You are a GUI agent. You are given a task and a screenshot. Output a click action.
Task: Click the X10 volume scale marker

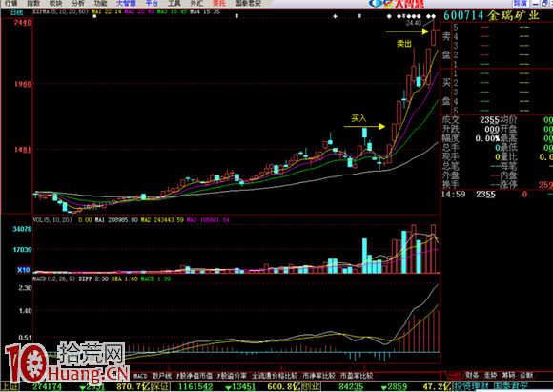[24, 270]
